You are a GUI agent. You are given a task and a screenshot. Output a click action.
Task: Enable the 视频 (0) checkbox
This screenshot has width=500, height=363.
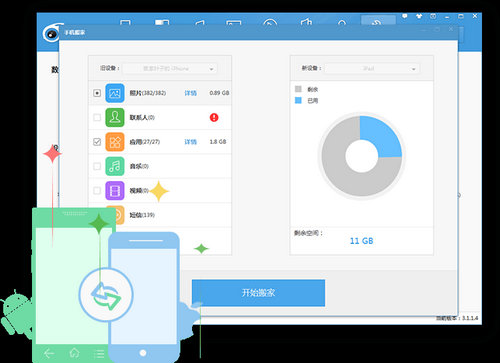(x=97, y=190)
